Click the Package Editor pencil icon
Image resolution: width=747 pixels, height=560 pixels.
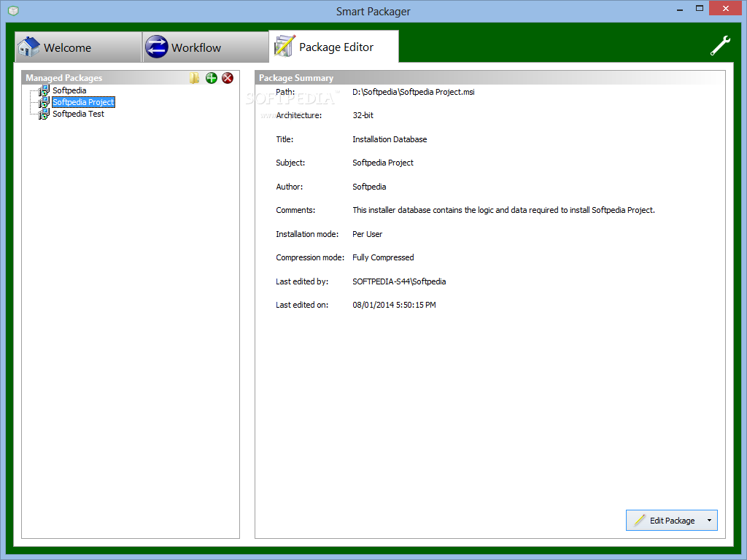pos(285,46)
